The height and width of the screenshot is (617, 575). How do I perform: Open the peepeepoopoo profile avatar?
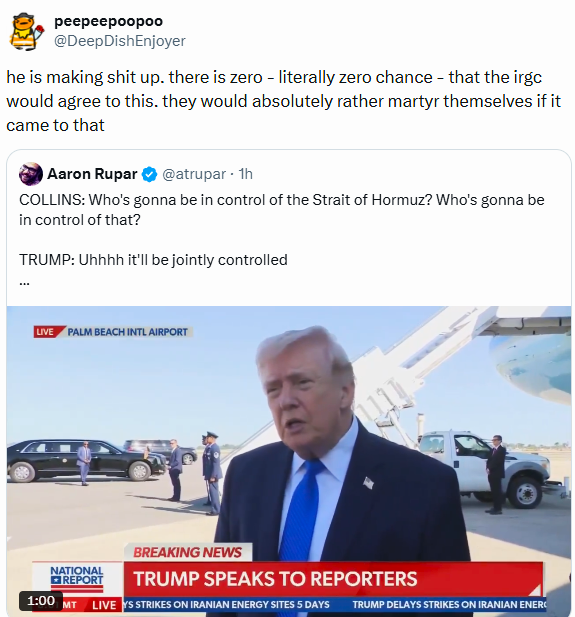(x=26, y=31)
